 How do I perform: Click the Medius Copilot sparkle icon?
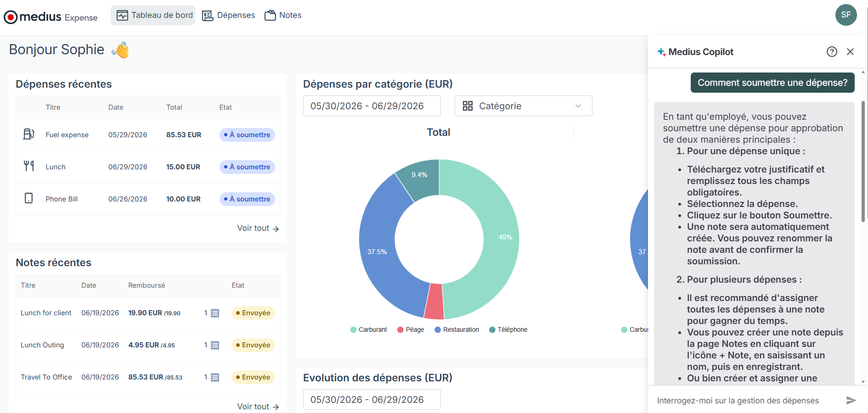[x=661, y=52]
